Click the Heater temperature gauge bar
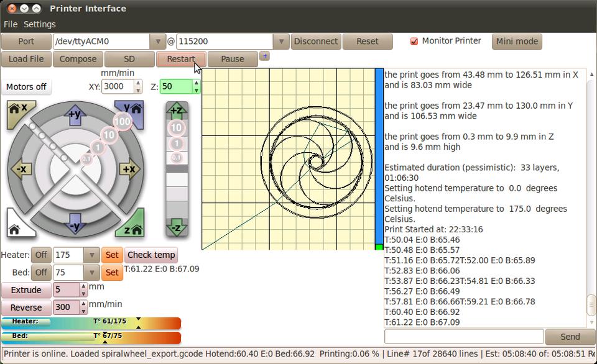This screenshot has height=364, width=597. click(91, 322)
